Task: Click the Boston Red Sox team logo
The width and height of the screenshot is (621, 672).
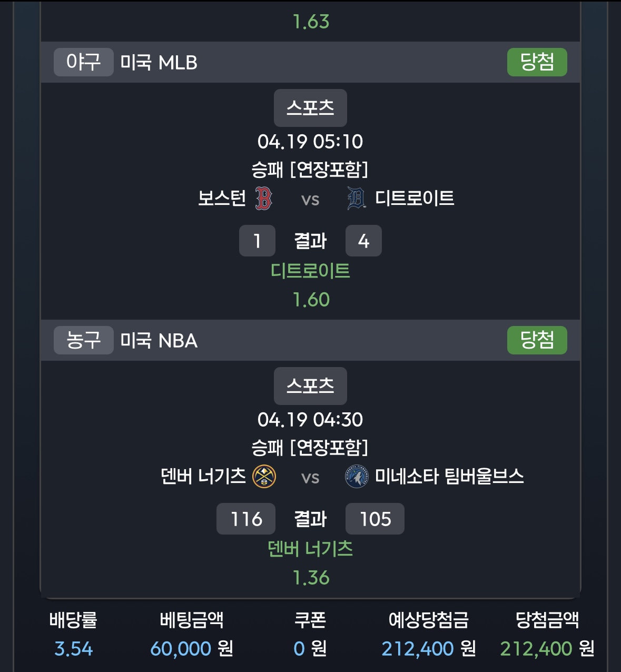Action: pyautogui.click(x=263, y=199)
